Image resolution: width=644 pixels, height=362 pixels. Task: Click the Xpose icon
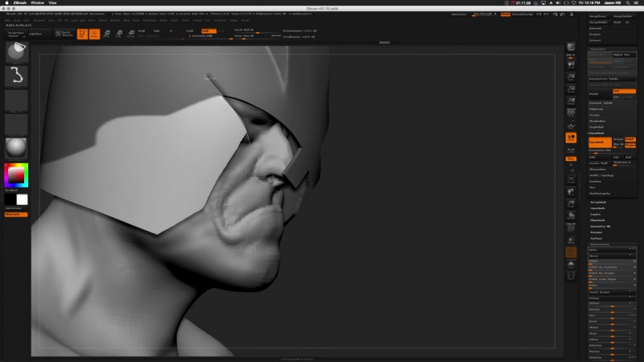571,276
